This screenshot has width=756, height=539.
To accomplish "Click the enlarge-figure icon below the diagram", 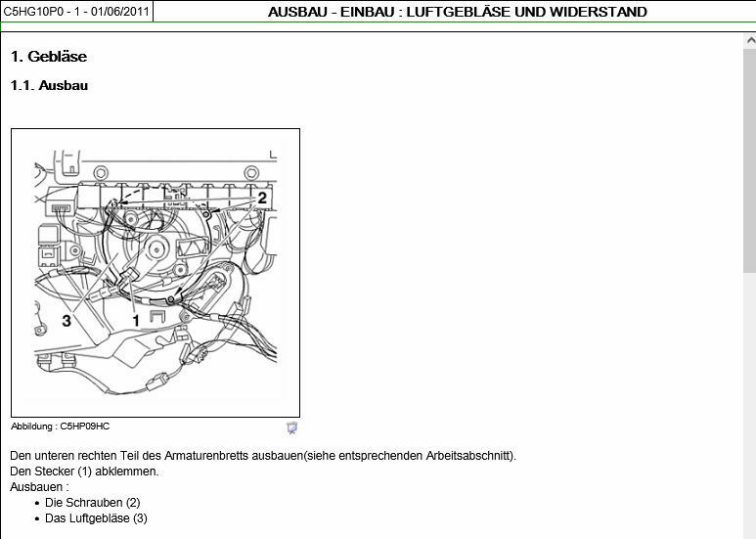I will 291,427.
